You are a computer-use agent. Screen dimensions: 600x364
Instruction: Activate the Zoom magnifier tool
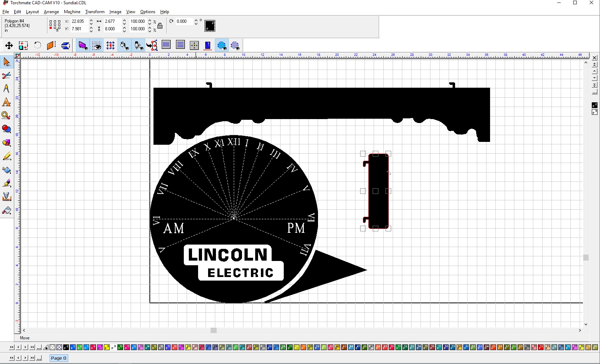click(x=6, y=116)
